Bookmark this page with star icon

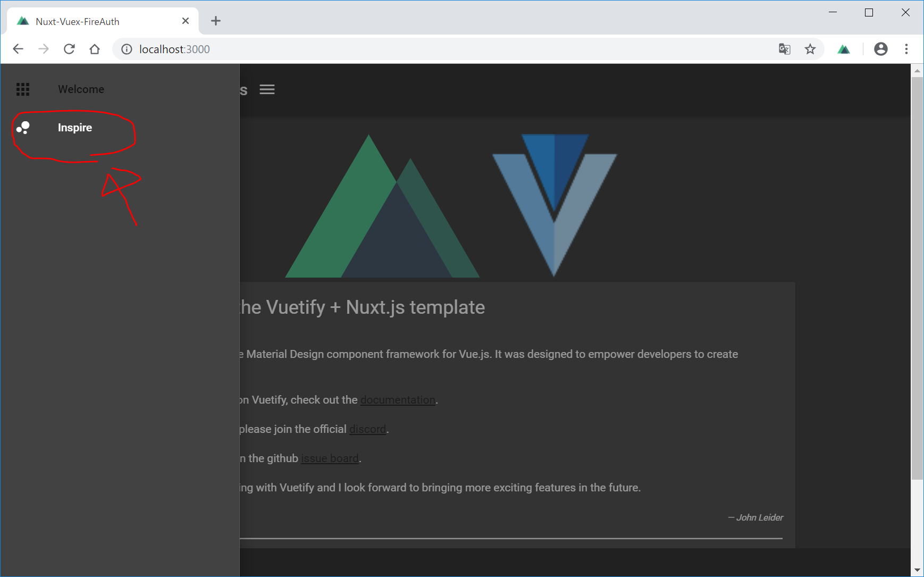coord(810,49)
